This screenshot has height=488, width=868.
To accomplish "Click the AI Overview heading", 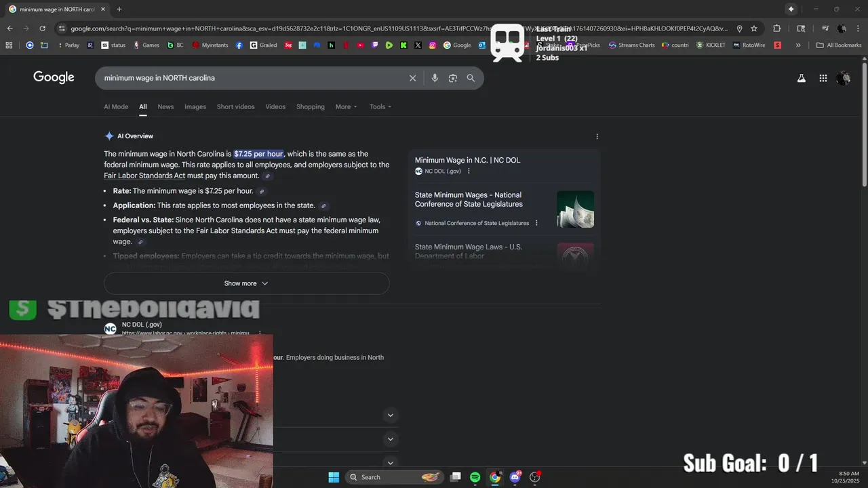I will click(x=135, y=136).
